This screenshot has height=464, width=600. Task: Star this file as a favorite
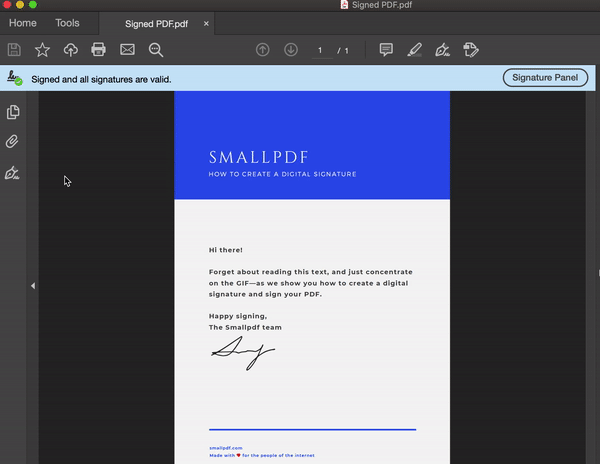pos(42,50)
